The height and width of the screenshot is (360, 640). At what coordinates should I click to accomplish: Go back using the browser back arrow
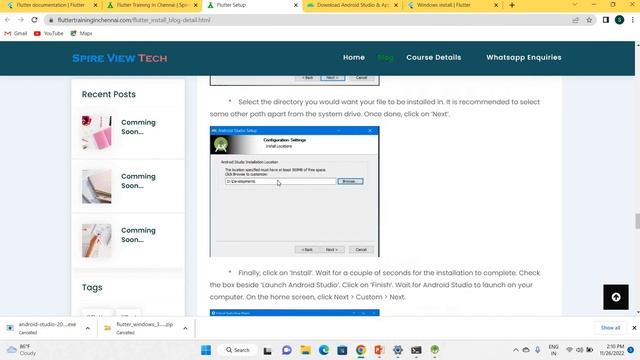point(7,20)
